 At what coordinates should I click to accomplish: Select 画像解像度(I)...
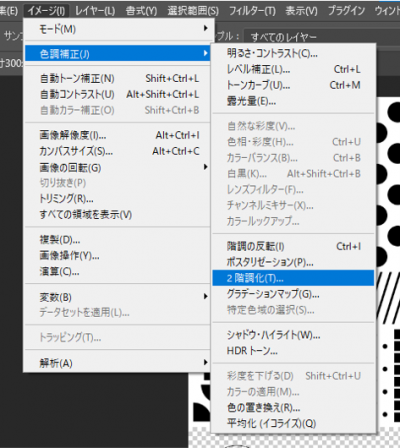coord(117,135)
